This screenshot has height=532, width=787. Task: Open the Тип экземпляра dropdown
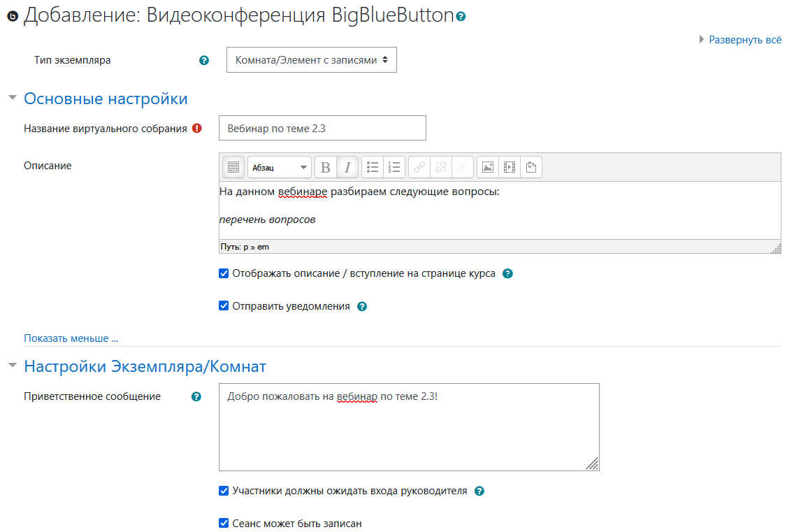pos(312,59)
